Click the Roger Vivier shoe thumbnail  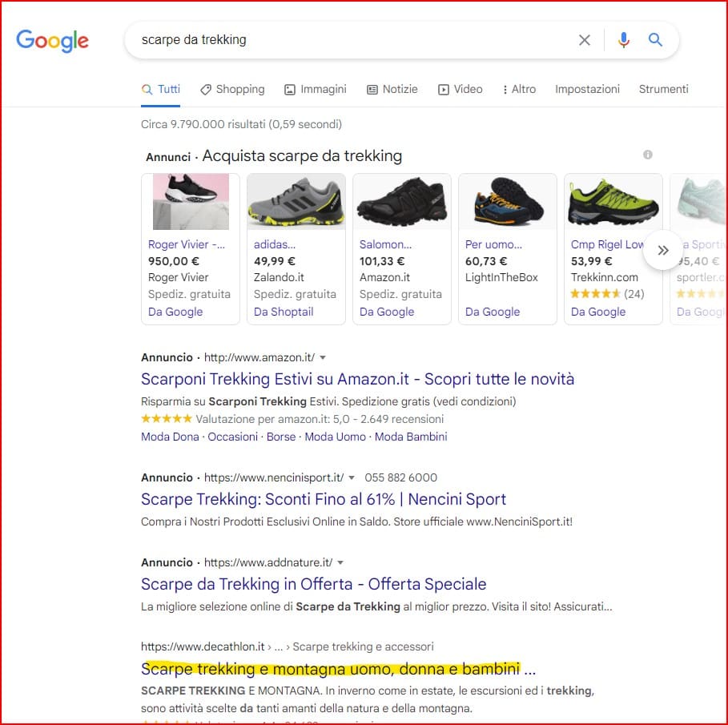[191, 202]
